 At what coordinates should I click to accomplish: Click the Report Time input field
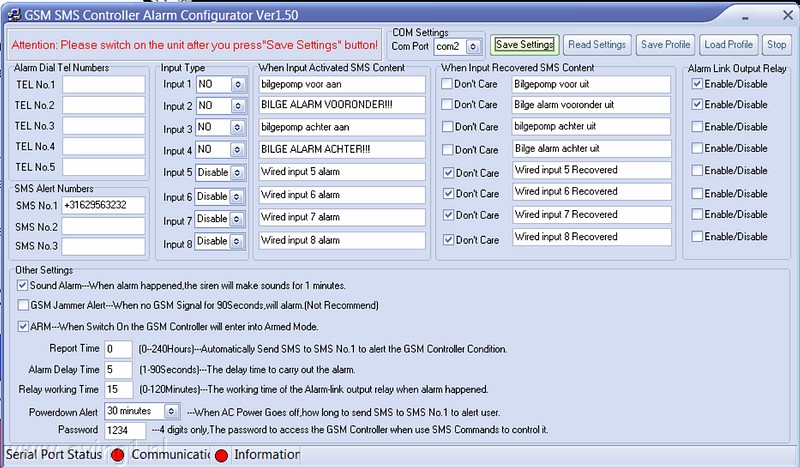[x=118, y=350]
